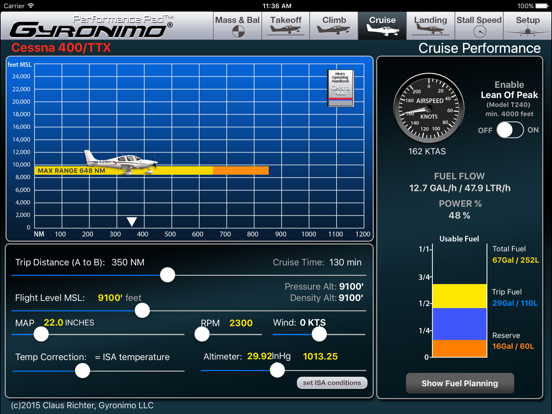
Task: Tap the Wi-Fi icon in status bar
Action: (x=31, y=6)
